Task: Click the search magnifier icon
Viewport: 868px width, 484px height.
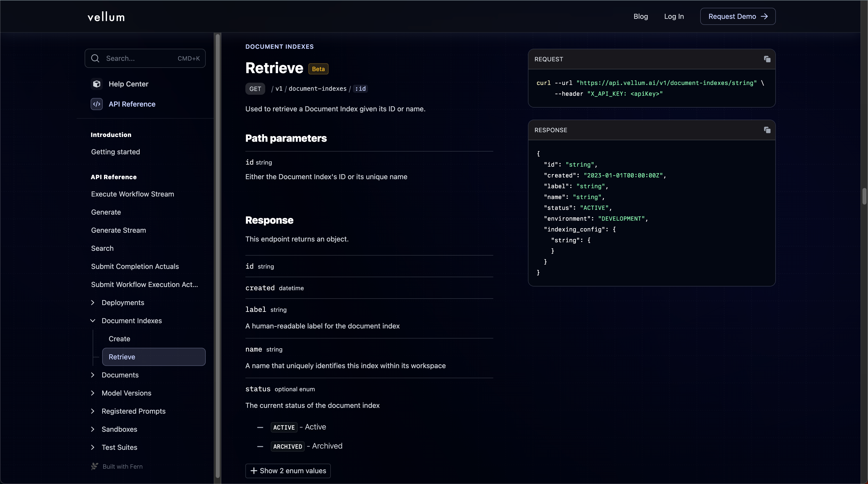Action: [95, 58]
